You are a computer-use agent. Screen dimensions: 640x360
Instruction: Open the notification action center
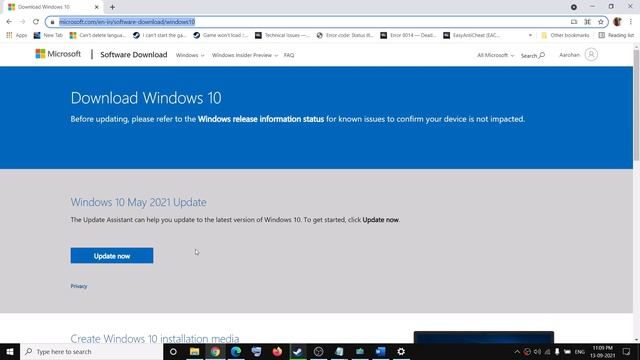pos(627,351)
